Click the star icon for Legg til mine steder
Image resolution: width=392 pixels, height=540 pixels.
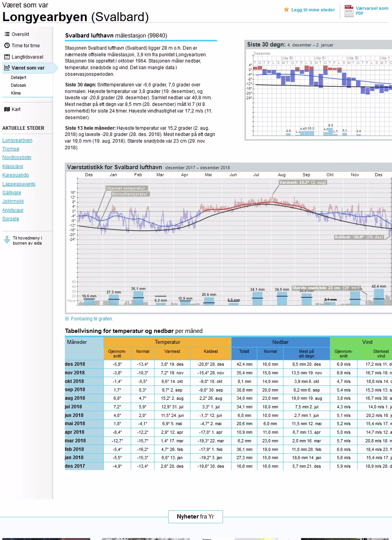287,10
